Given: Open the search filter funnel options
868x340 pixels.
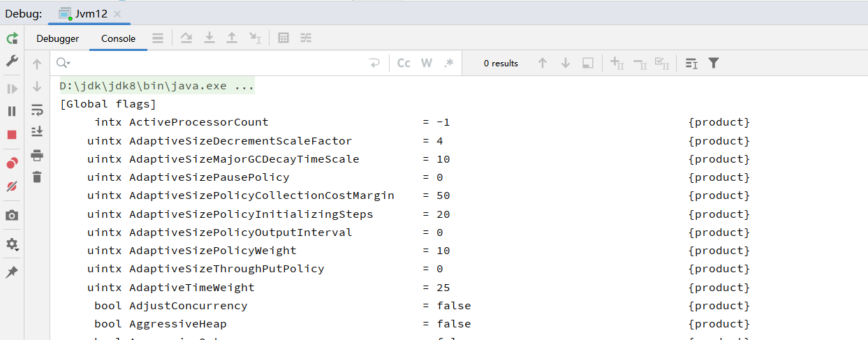Looking at the screenshot, I should coord(713,63).
